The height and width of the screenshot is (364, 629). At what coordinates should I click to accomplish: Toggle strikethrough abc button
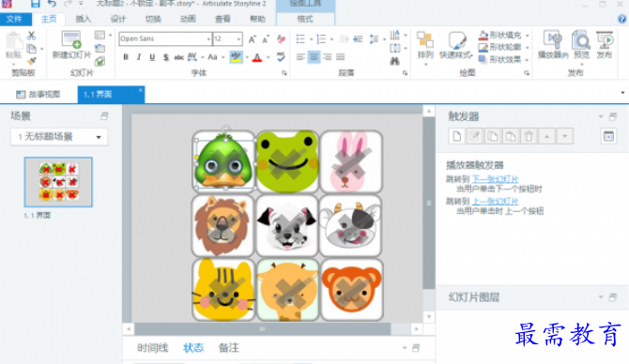tap(179, 57)
